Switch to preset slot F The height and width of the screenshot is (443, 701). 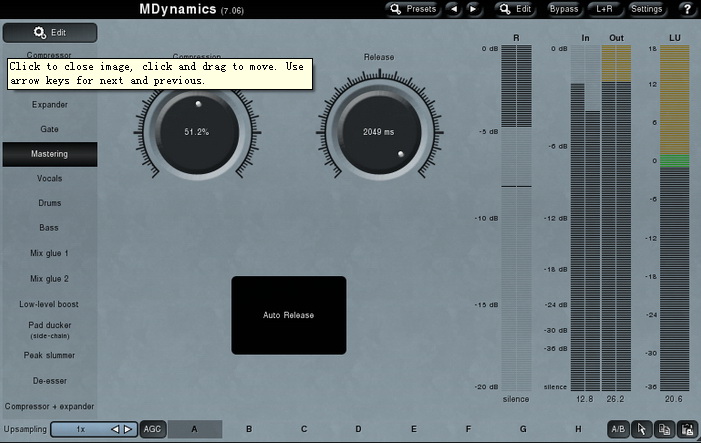pyautogui.click(x=468, y=429)
